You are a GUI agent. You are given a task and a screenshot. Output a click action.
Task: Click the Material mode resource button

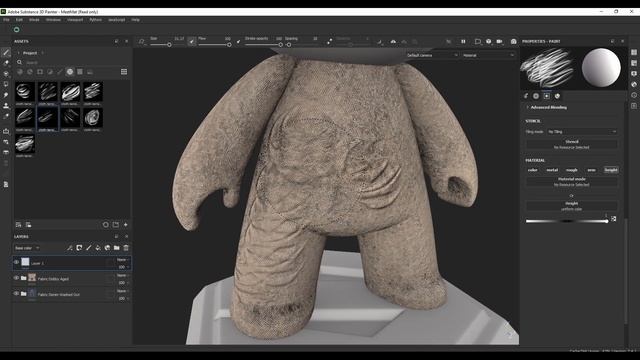point(571,182)
